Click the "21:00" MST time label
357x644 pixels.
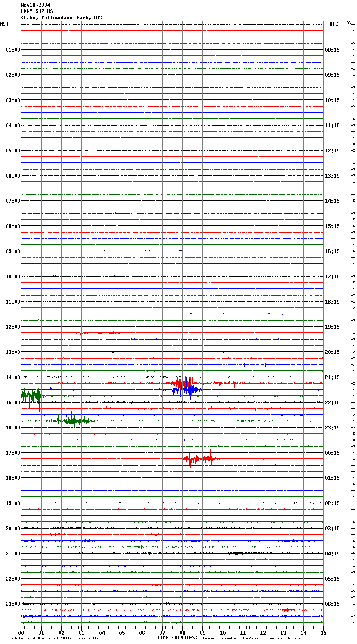13,554
